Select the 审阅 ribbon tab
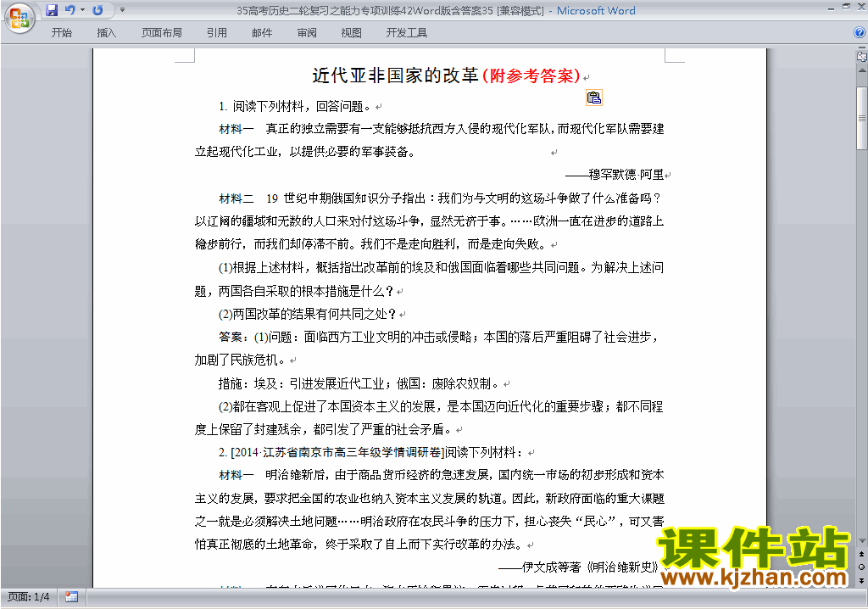 (x=307, y=33)
